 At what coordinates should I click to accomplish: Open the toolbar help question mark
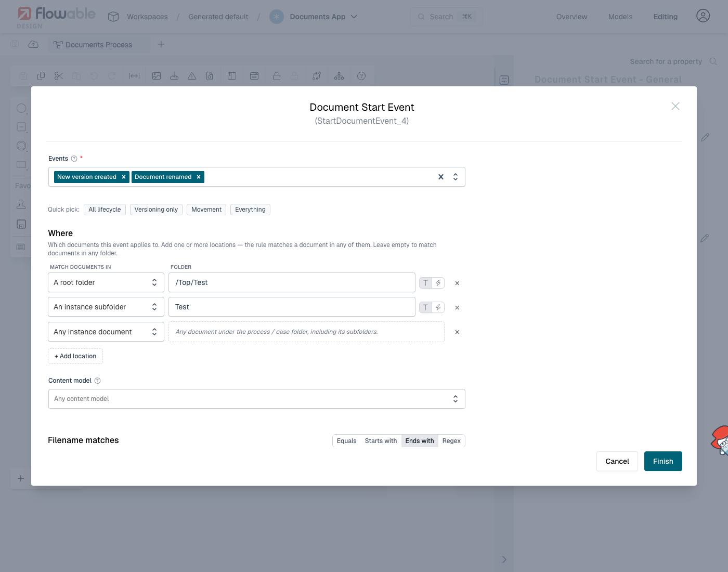click(361, 76)
